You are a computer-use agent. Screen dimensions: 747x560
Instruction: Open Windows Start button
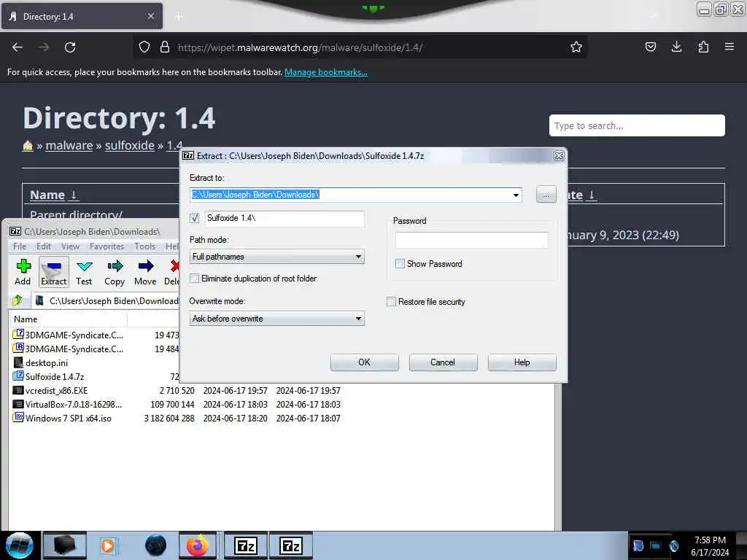[x=20, y=545]
